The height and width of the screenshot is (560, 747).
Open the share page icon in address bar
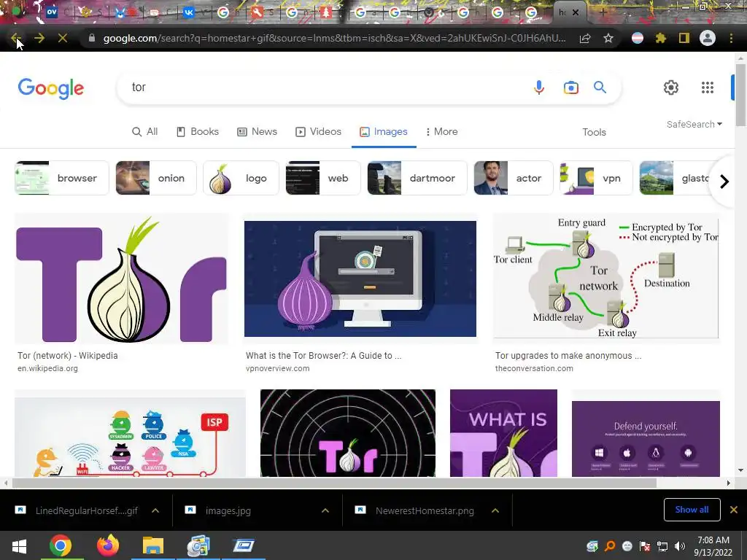[x=585, y=38]
